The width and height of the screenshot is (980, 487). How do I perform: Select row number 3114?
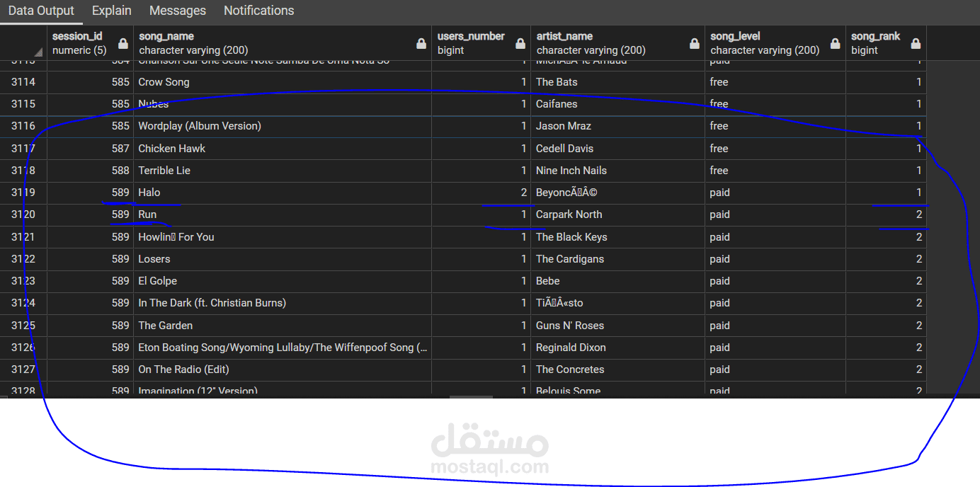click(x=23, y=82)
